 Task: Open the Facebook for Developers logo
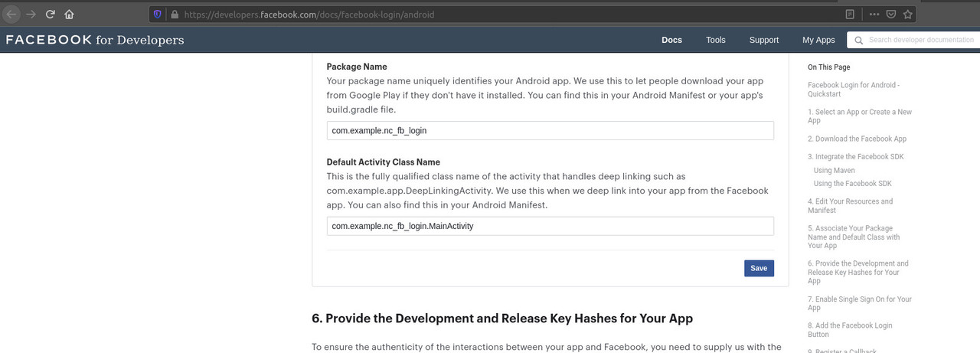pyautogui.click(x=95, y=40)
